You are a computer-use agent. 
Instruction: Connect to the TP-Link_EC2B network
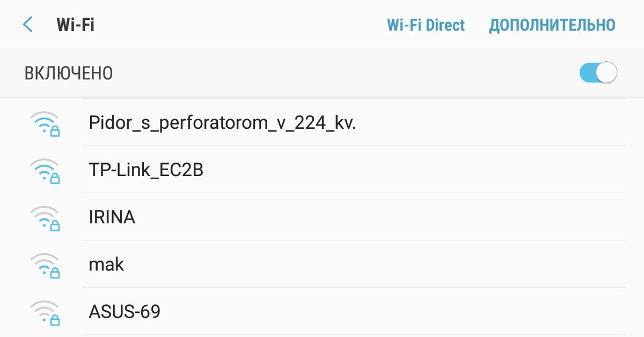(147, 170)
